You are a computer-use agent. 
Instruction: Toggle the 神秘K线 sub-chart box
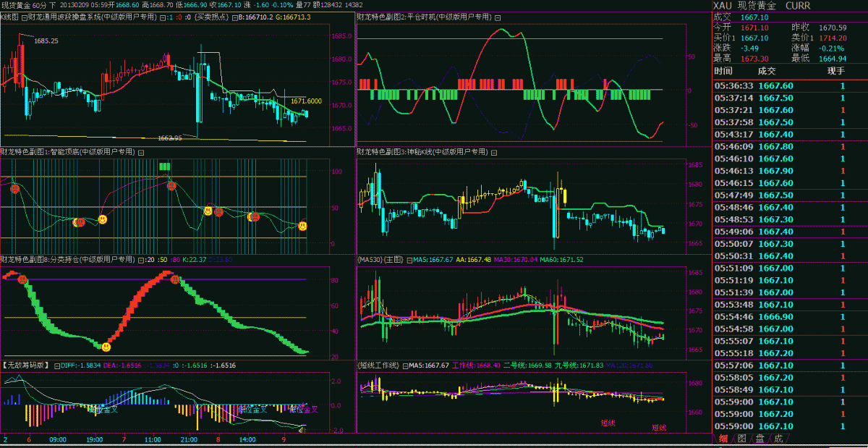(x=495, y=152)
